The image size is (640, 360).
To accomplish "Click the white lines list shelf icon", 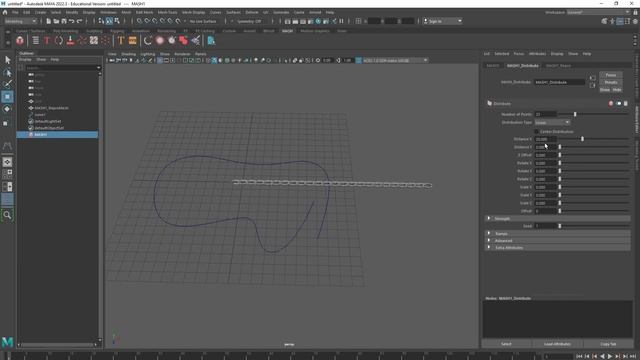I will point(36,40).
